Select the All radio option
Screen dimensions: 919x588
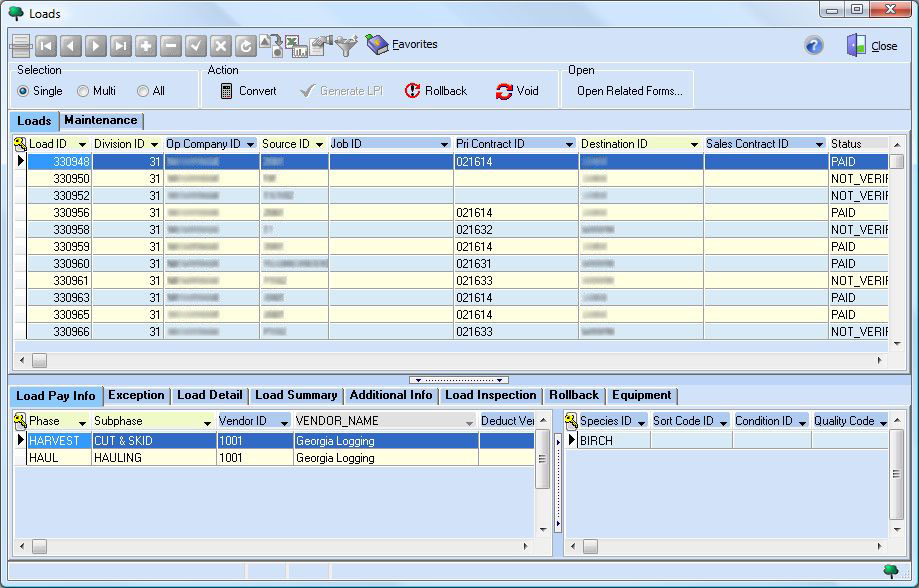point(143,91)
